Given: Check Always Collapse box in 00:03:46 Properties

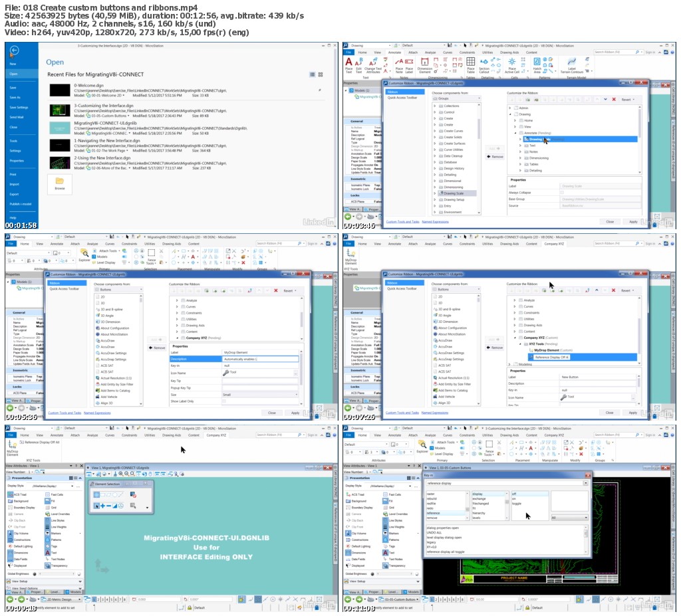Looking at the screenshot, I should click(561, 192).
